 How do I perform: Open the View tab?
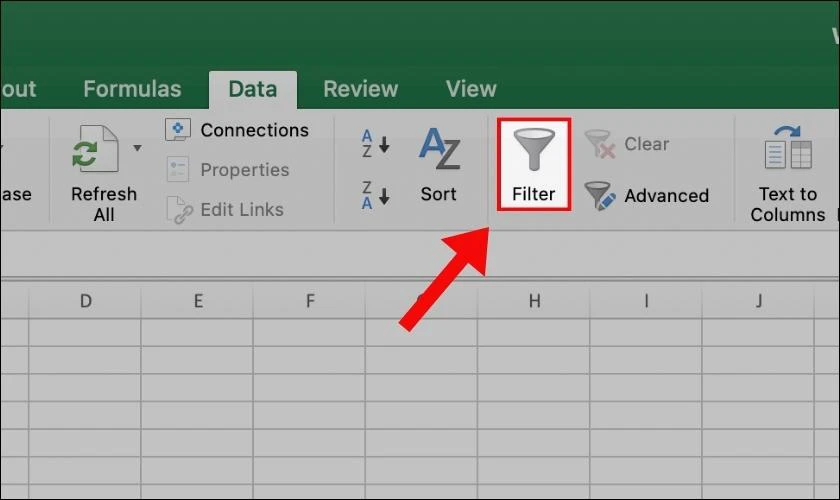(470, 89)
